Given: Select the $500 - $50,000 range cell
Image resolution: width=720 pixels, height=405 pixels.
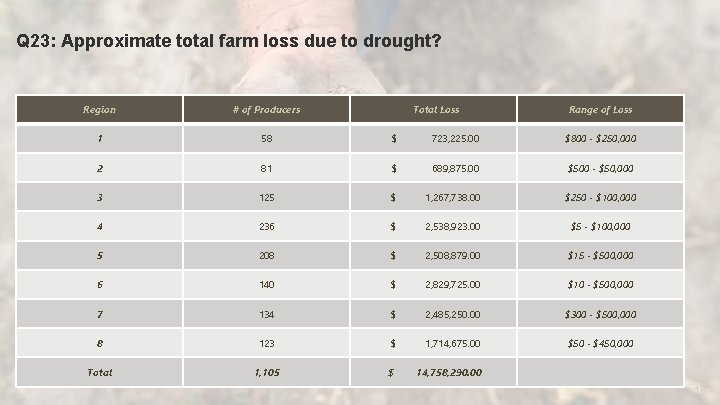Looking at the screenshot, I should click(600, 169).
